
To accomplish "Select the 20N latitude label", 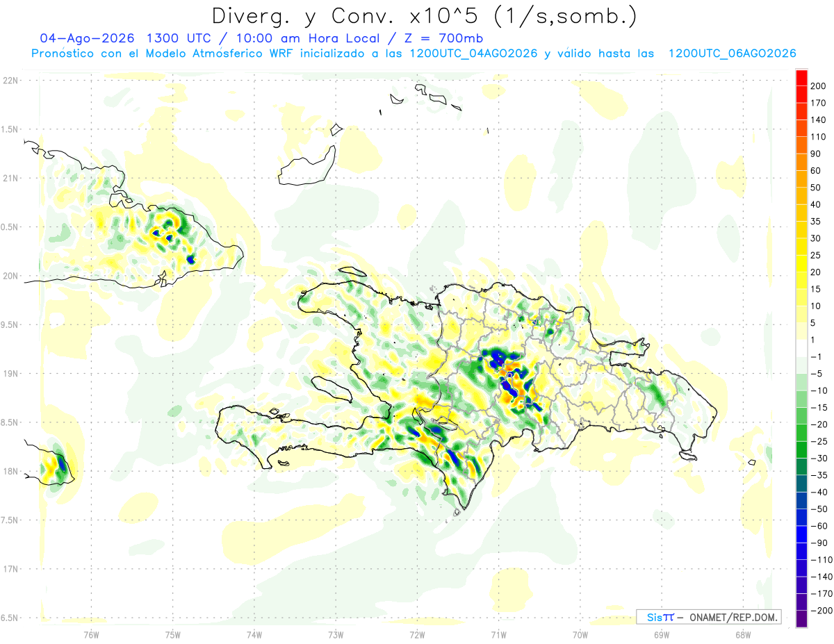I will 10,276.
